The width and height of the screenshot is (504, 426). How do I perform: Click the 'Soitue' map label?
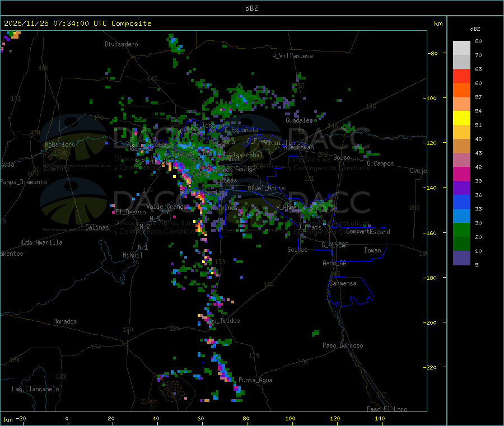coord(297,249)
